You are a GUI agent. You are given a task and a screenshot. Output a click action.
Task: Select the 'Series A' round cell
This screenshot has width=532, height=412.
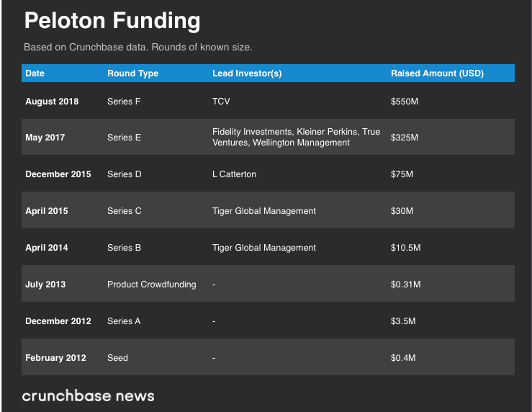click(x=124, y=321)
